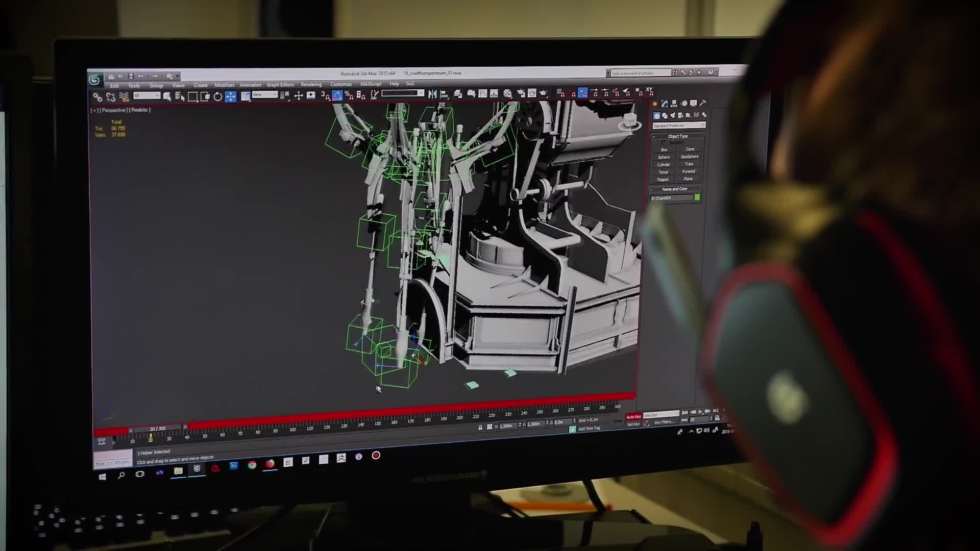
Task: Click the 3ds Max application logo button
Action: click(x=94, y=81)
